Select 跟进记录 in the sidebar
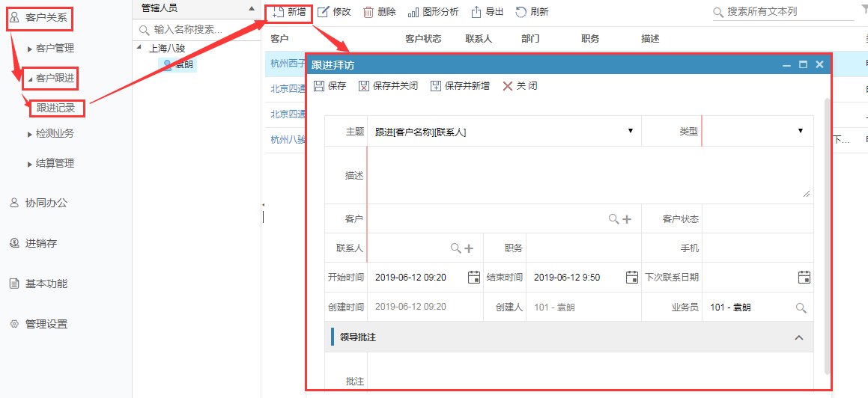 [x=56, y=108]
